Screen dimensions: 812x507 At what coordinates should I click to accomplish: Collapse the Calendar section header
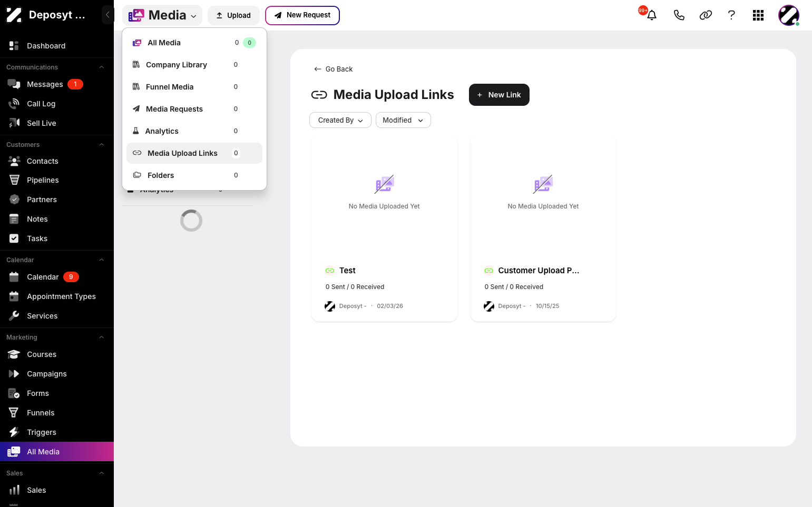click(x=102, y=260)
